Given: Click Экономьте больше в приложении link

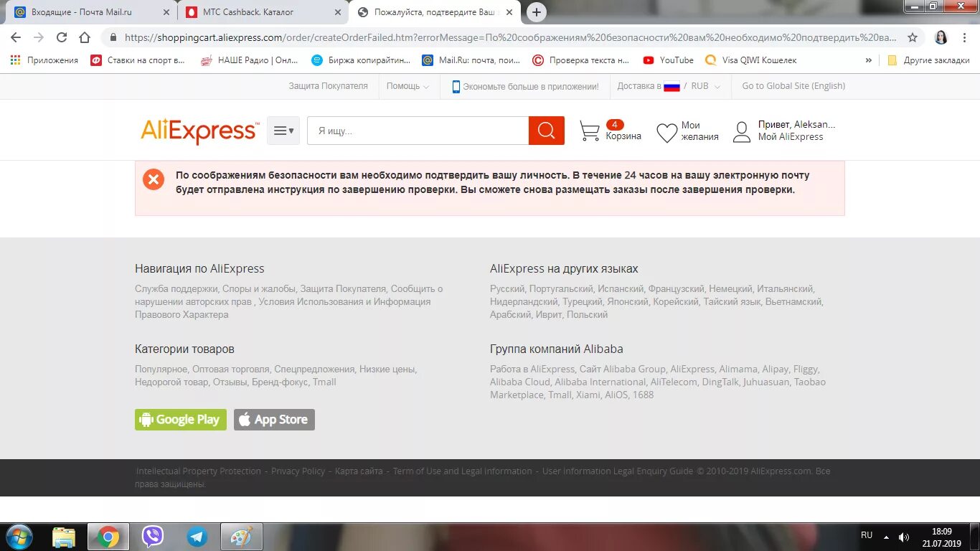Looking at the screenshot, I should [x=525, y=86].
